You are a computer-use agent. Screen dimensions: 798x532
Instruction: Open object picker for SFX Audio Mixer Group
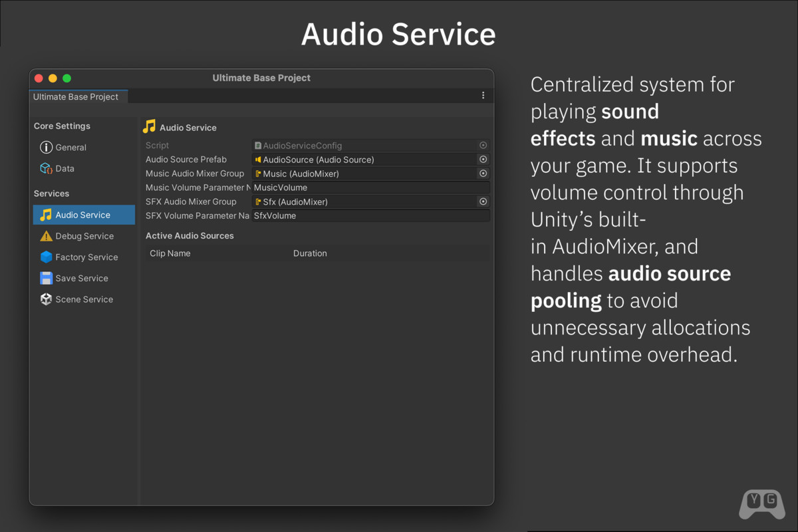click(483, 201)
